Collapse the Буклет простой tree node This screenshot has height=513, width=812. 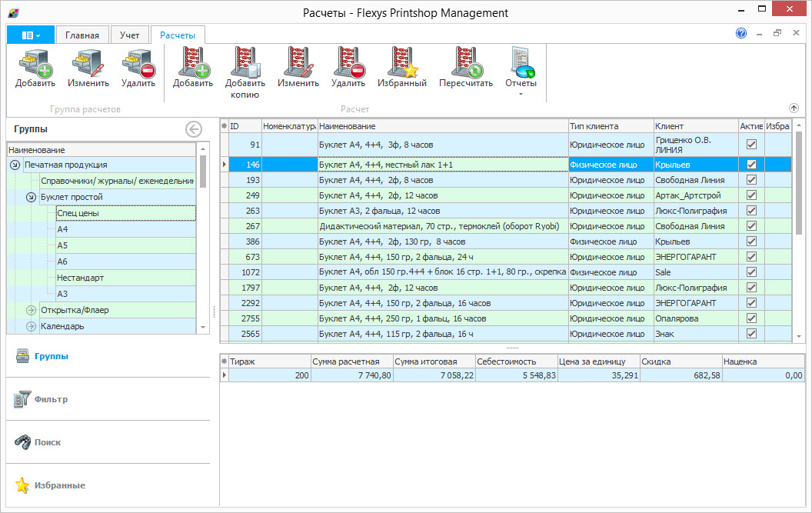31,197
